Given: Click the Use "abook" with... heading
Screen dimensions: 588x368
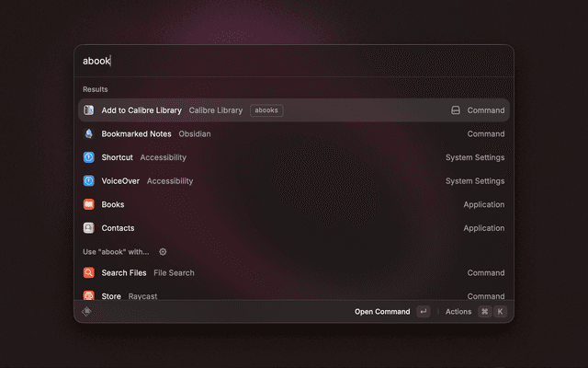Looking at the screenshot, I should click(116, 251).
